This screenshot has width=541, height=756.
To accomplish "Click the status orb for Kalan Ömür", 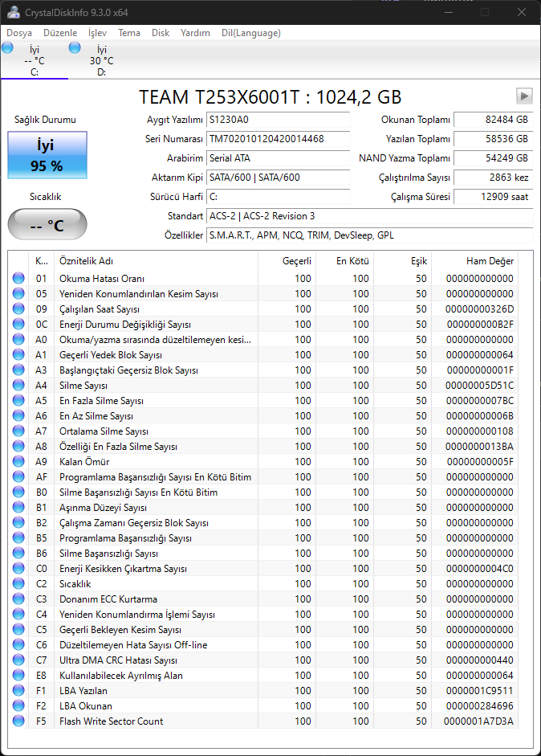I will [x=18, y=461].
